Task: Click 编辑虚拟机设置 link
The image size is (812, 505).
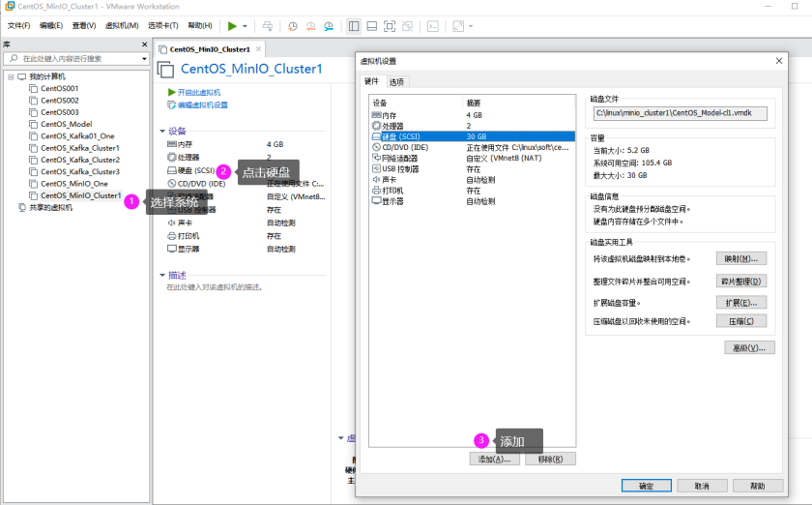Action: pyautogui.click(x=202, y=104)
